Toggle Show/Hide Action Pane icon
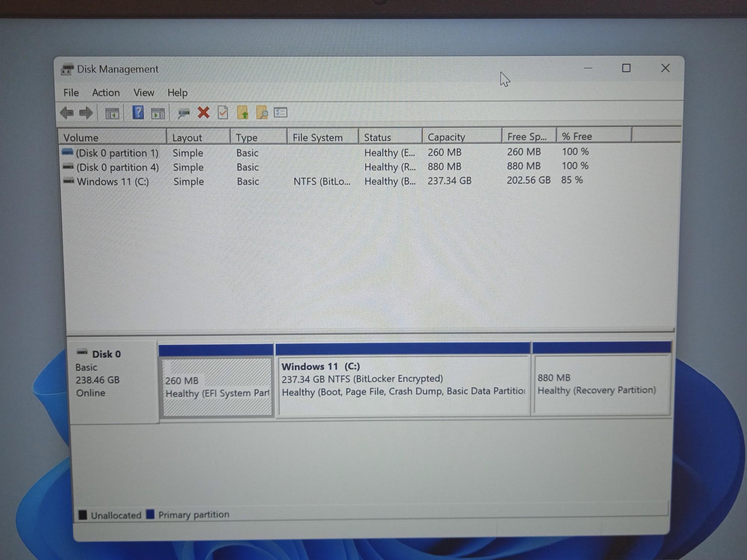 pos(158,113)
